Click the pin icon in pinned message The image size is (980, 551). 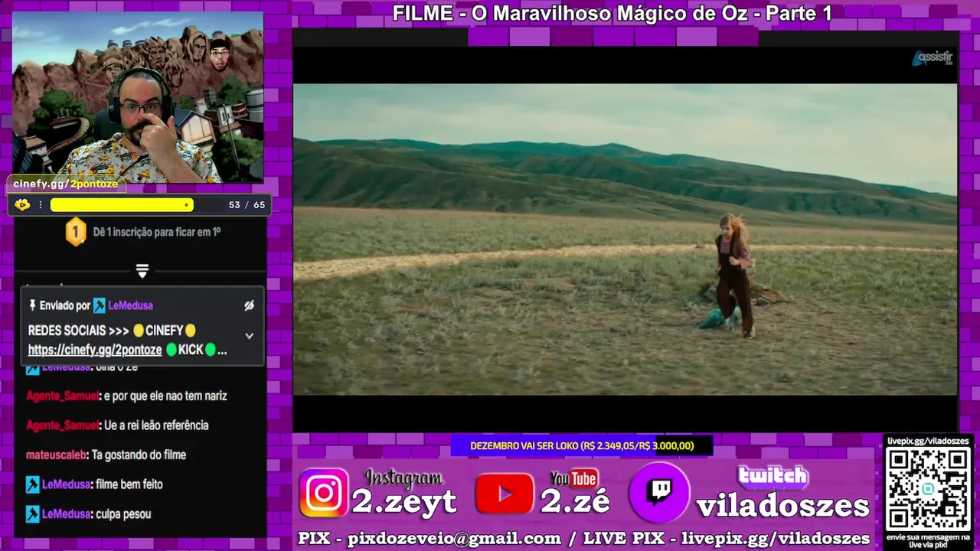pos(32,305)
